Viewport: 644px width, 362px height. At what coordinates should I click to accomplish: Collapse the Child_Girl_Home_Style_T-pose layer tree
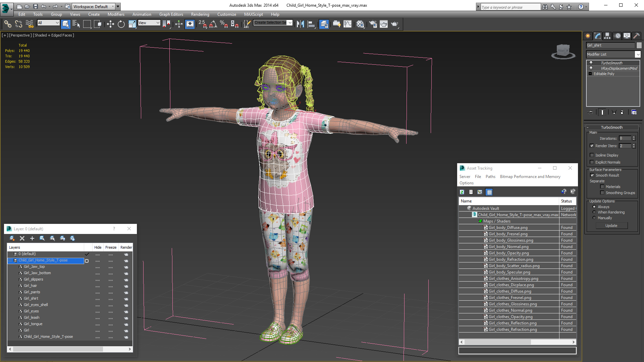tap(10, 260)
